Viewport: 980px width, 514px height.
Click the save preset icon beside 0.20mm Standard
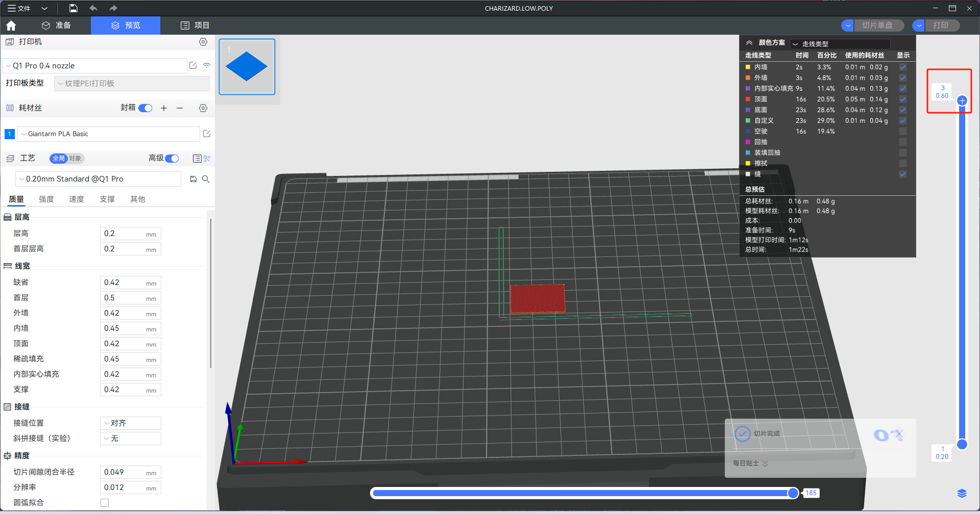tap(193, 178)
